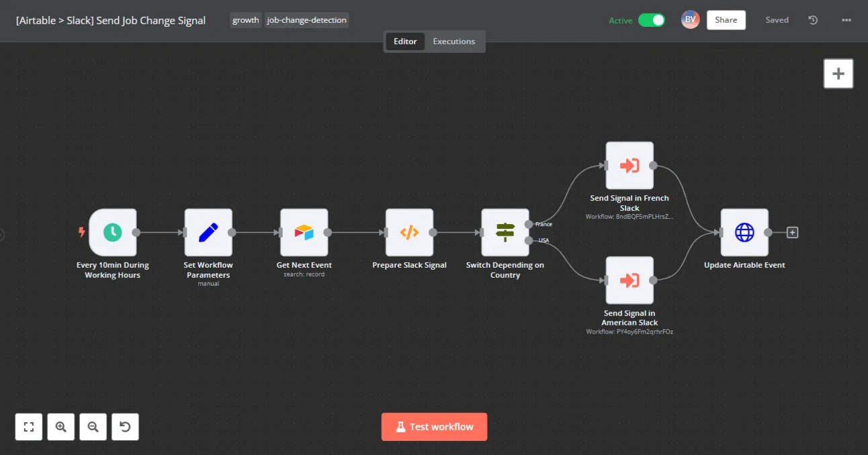
Task: Open the three-dot workflow options menu
Action: pyautogui.click(x=847, y=20)
